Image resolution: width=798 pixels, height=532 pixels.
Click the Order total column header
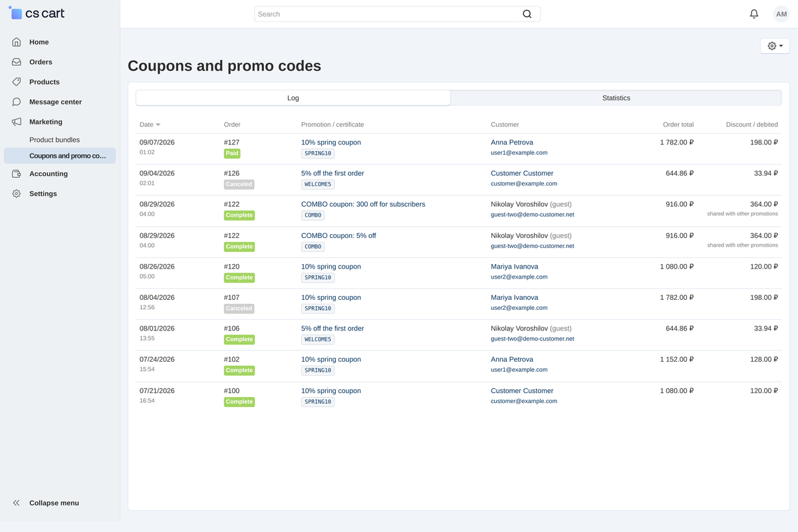click(678, 124)
